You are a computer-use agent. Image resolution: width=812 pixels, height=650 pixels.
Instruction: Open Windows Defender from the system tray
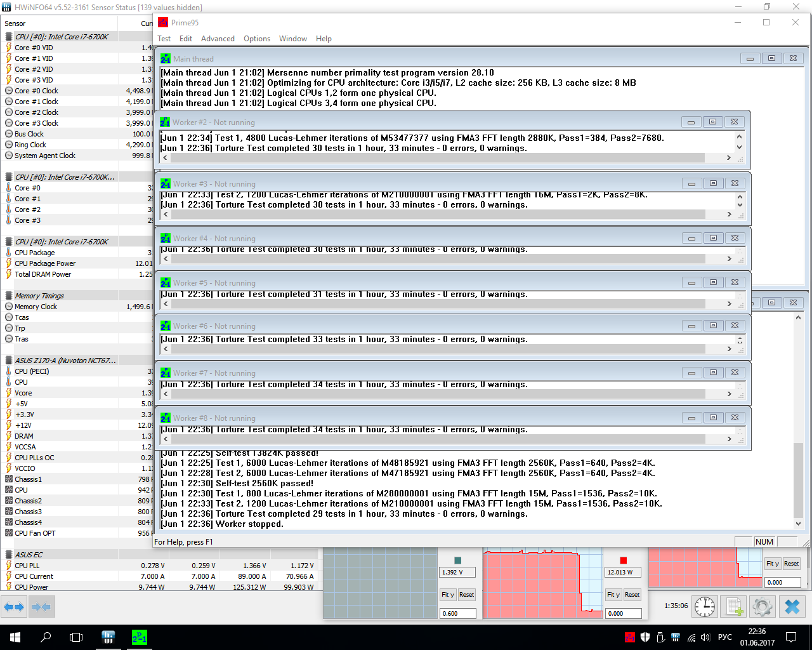point(645,637)
